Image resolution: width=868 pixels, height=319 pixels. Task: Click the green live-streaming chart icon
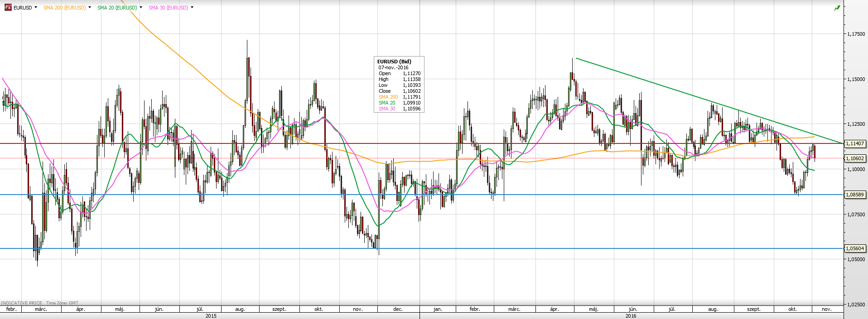point(837,8)
